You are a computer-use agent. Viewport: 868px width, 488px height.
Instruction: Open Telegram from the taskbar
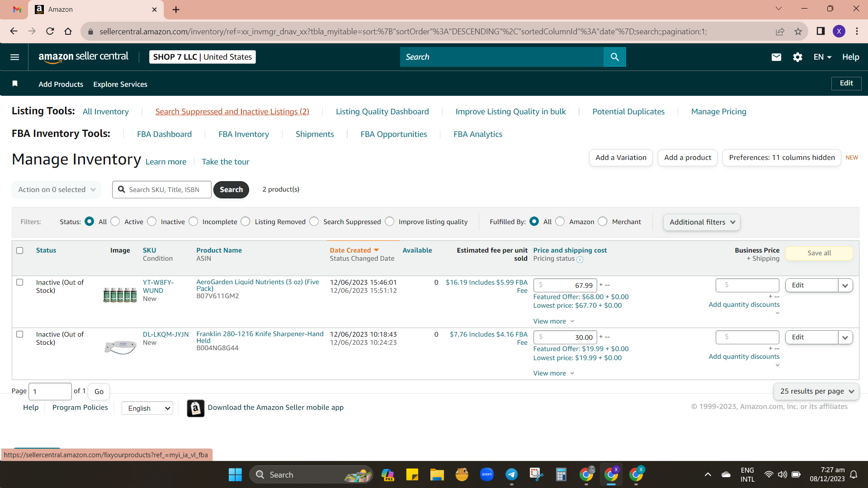click(x=511, y=474)
